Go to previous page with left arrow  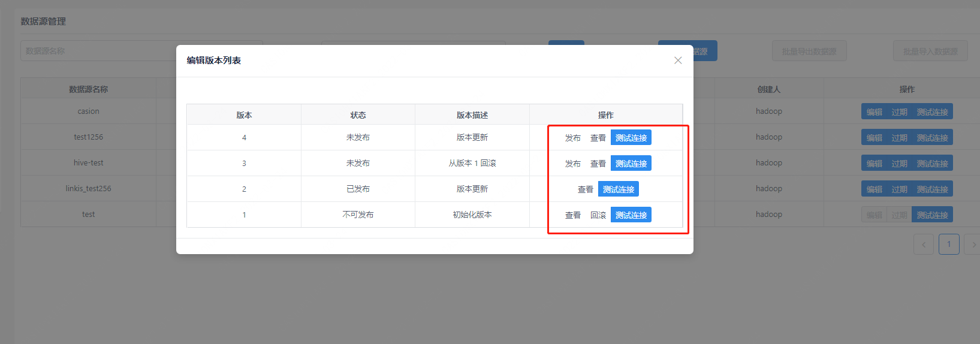(x=923, y=245)
